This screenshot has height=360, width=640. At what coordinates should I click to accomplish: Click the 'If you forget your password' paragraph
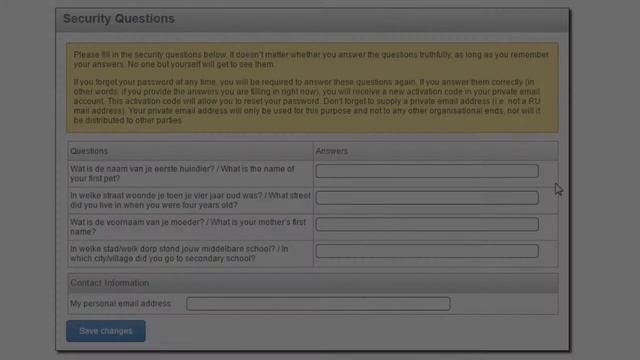[x=307, y=101]
